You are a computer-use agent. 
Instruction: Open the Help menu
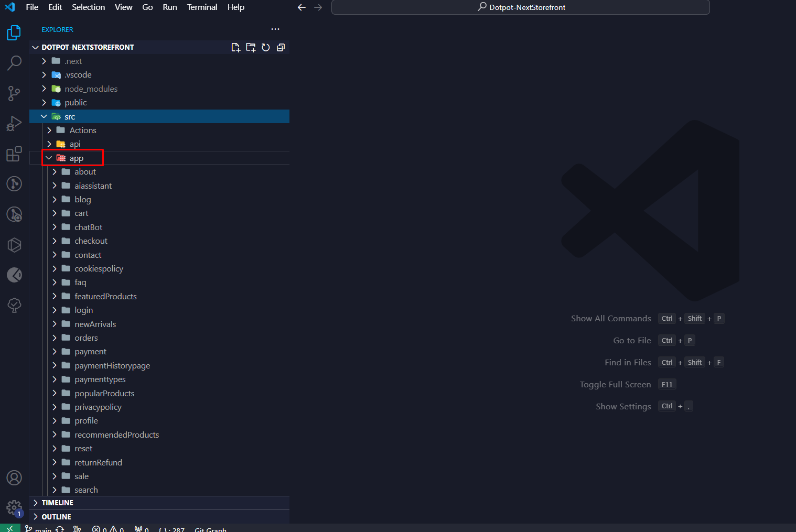pos(236,7)
